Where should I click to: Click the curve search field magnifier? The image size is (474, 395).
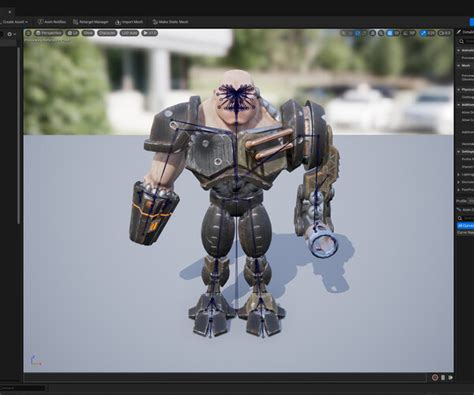tap(460, 218)
